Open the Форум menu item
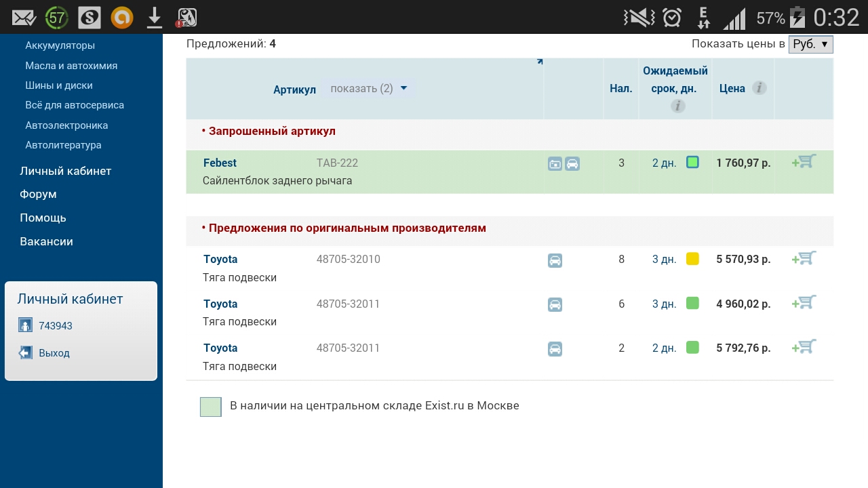 pyautogui.click(x=38, y=195)
